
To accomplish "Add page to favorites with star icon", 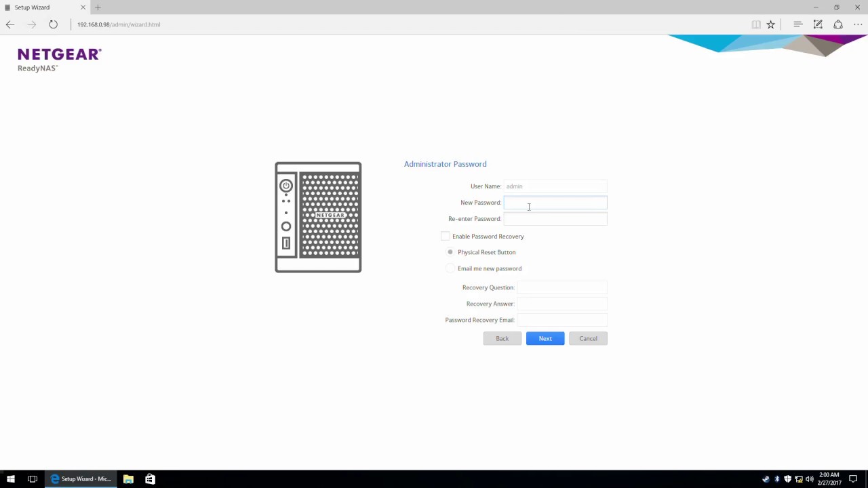I will [771, 24].
